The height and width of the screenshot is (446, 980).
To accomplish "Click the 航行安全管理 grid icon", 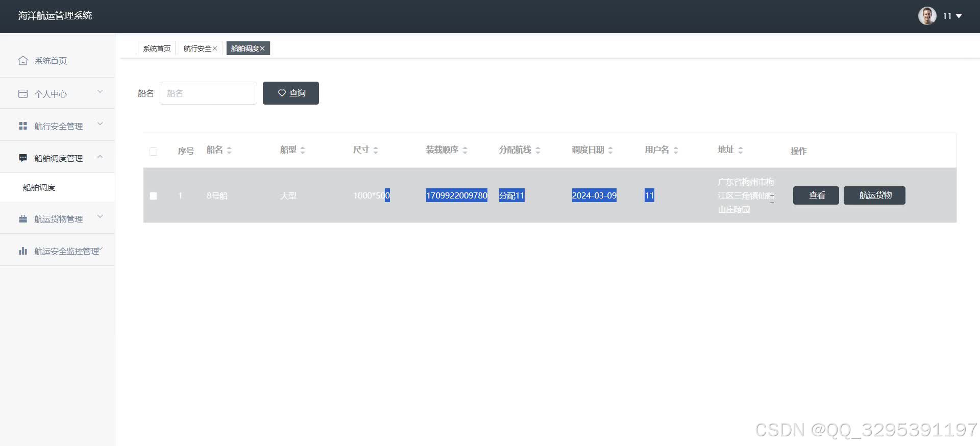I will [x=23, y=126].
